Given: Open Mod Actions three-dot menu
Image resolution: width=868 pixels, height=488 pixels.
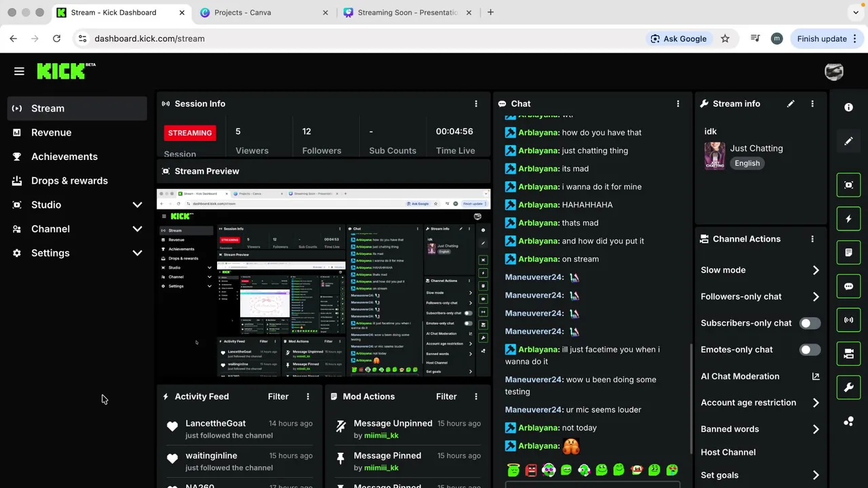Looking at the screenshot, I should pyautogui.click(x=476, y=396).
